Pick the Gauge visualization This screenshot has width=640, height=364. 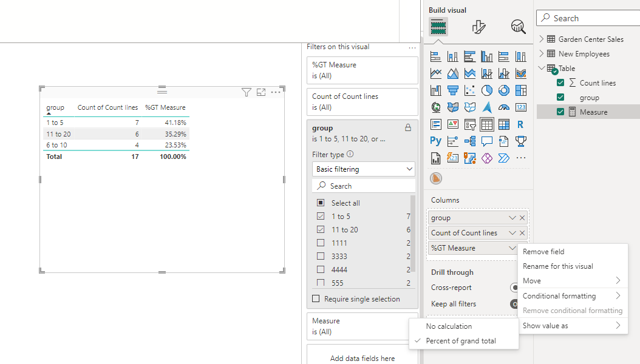pyautogui.click(x=503, y=107)
